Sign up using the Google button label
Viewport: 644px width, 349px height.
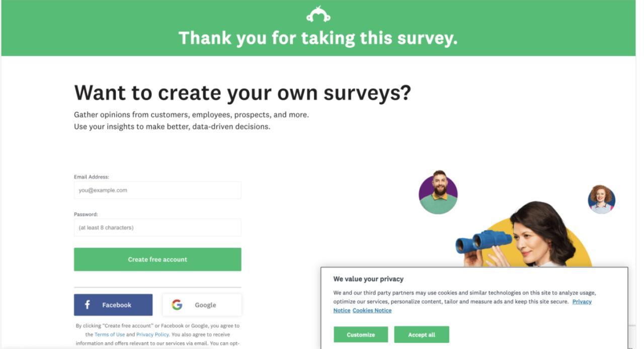[x=205, y=305]
